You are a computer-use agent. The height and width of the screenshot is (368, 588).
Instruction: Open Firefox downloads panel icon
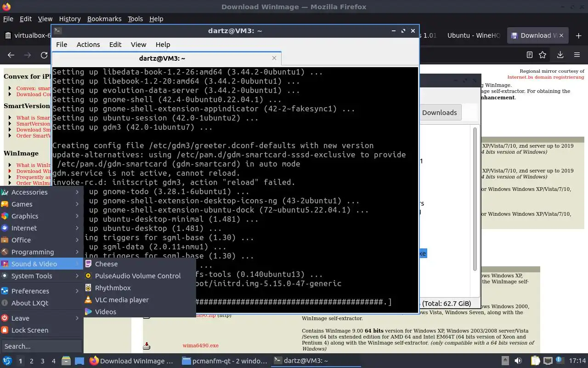[560, 55]
